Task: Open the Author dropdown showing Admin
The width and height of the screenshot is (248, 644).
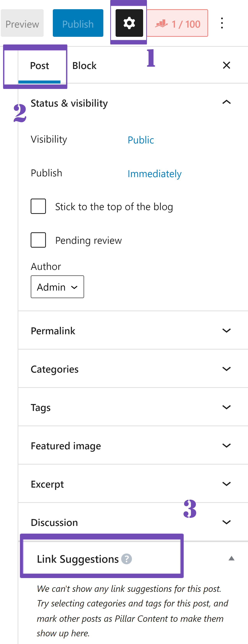Action: pos(57,287)
